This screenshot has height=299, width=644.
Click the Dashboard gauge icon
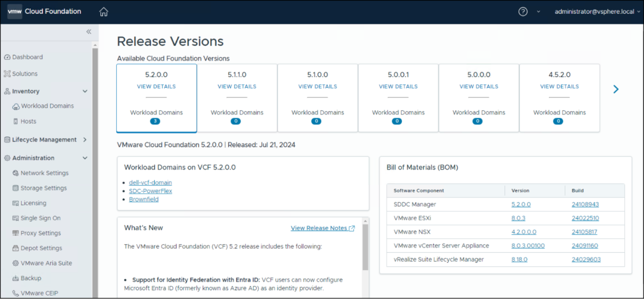point(7,57)
